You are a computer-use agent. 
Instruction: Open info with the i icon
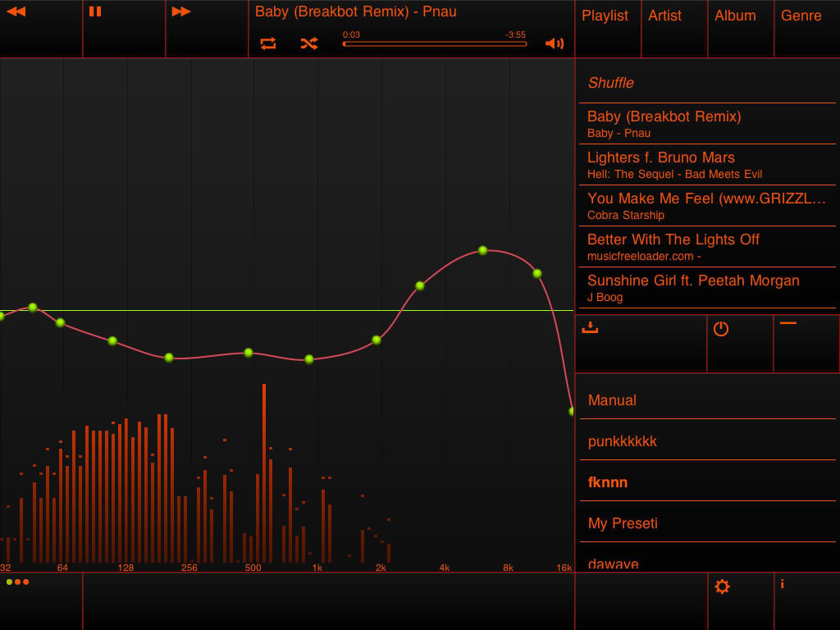click(782, 584)
